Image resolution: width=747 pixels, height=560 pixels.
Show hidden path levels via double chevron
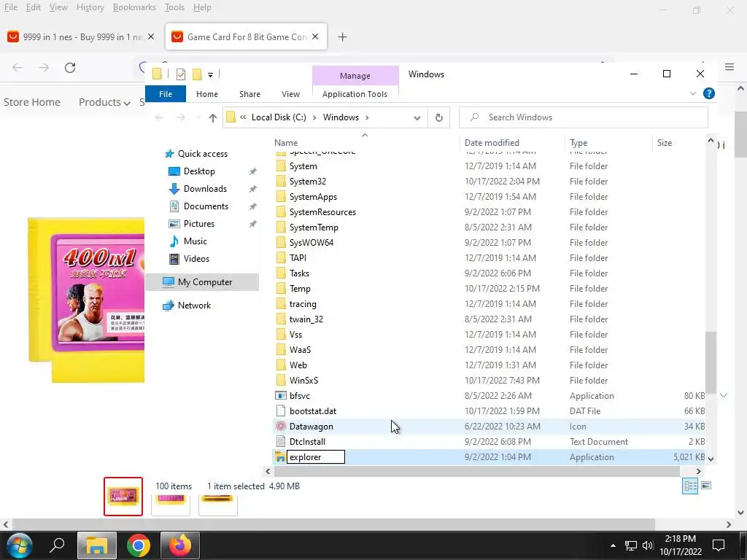(243, 117)
